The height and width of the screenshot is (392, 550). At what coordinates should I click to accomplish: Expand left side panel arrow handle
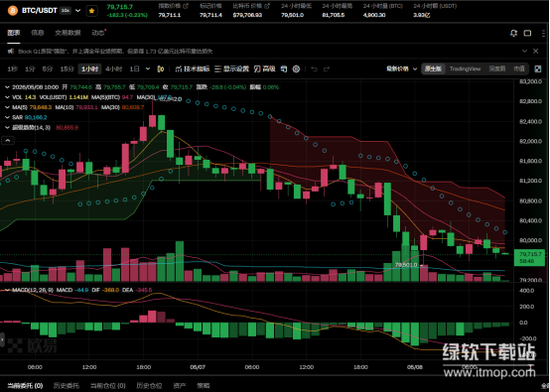2,339
